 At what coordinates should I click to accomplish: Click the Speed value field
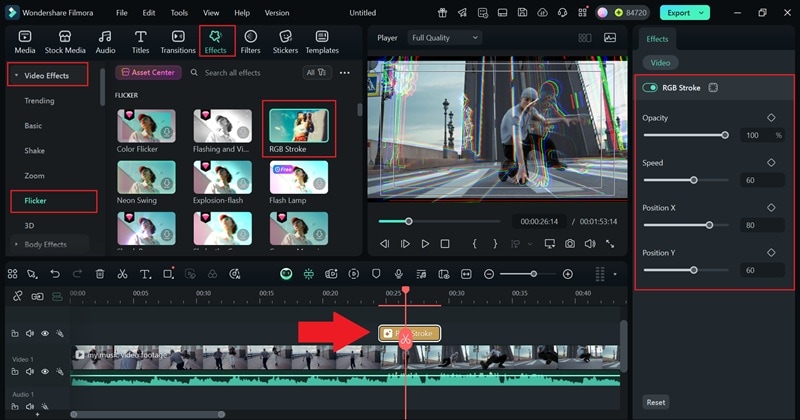point(762,180)
